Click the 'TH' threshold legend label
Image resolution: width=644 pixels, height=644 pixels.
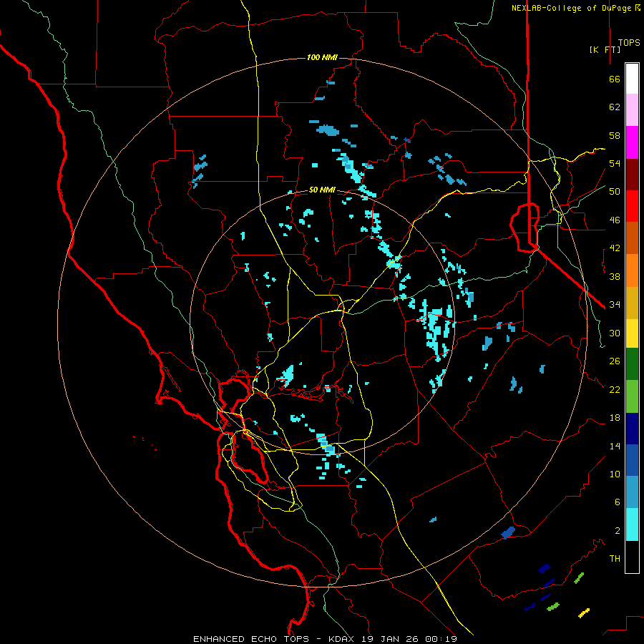click(x=615, y=559)
